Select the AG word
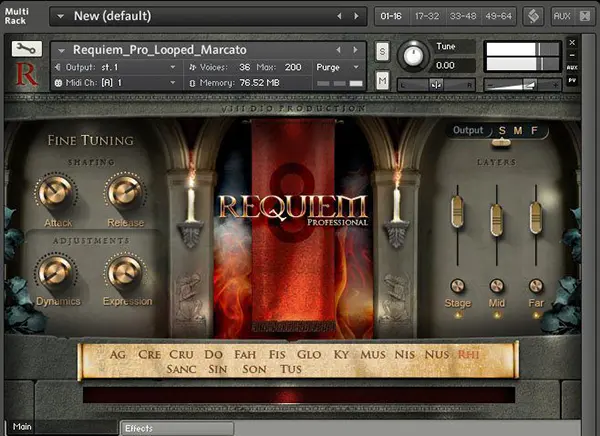 [117, 355]
